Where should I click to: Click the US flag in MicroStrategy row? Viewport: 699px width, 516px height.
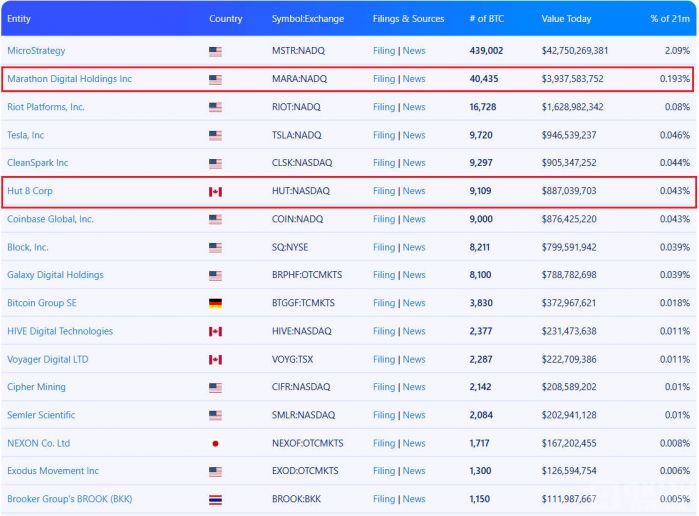coord(215,52)
